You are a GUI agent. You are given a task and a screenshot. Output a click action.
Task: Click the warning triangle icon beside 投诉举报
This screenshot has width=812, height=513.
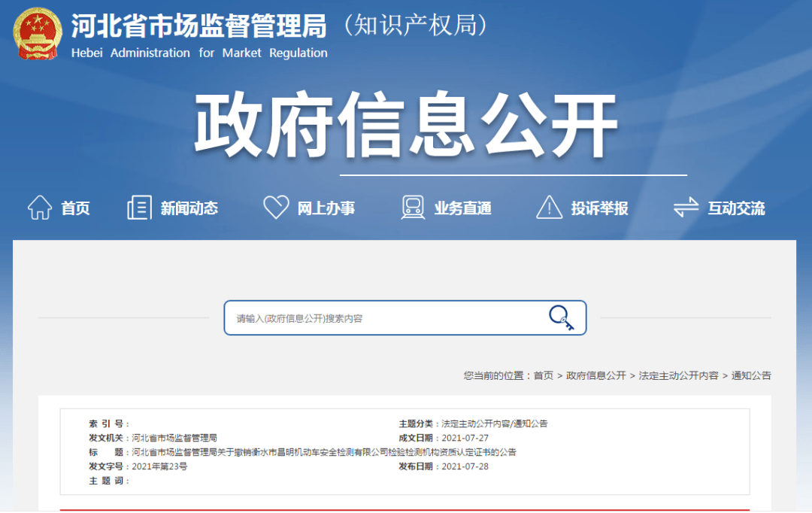[549, 208]
